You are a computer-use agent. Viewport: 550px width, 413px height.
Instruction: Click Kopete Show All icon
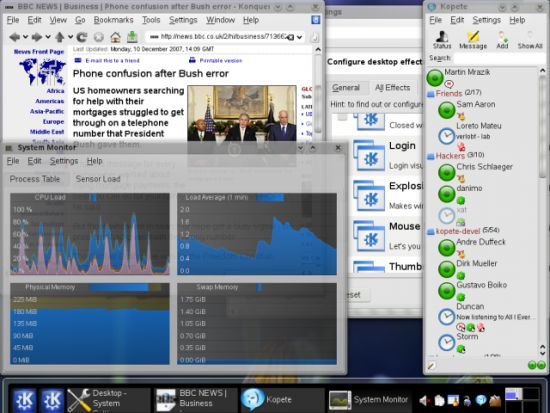pyautogui.click(x=530, y=40)
